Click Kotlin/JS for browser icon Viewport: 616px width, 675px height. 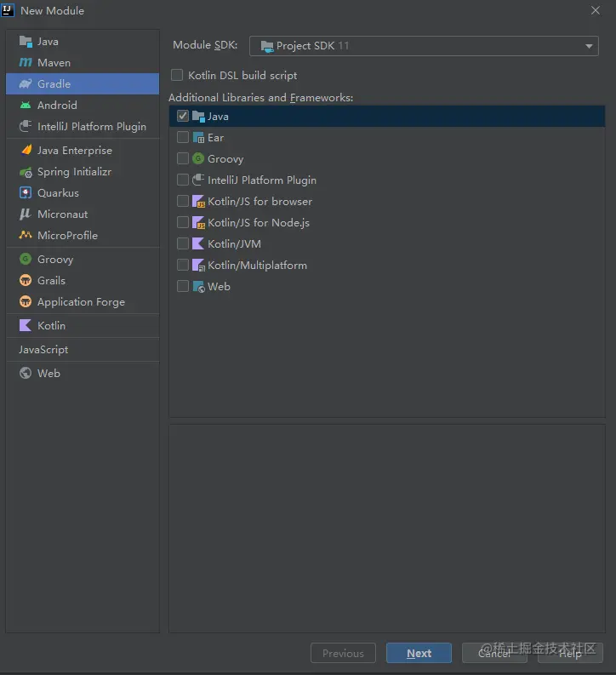198,202
